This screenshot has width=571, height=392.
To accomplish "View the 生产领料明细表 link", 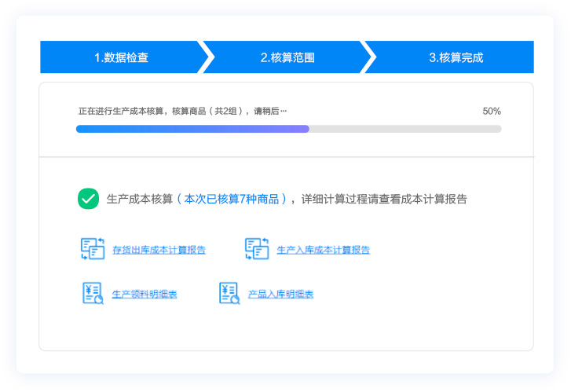I will [x=145, y=295].
